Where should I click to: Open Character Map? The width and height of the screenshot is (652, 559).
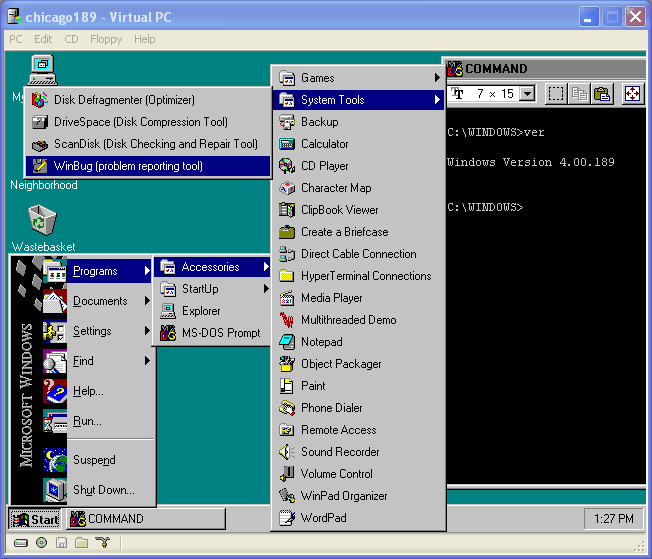(x=358, y=188)
